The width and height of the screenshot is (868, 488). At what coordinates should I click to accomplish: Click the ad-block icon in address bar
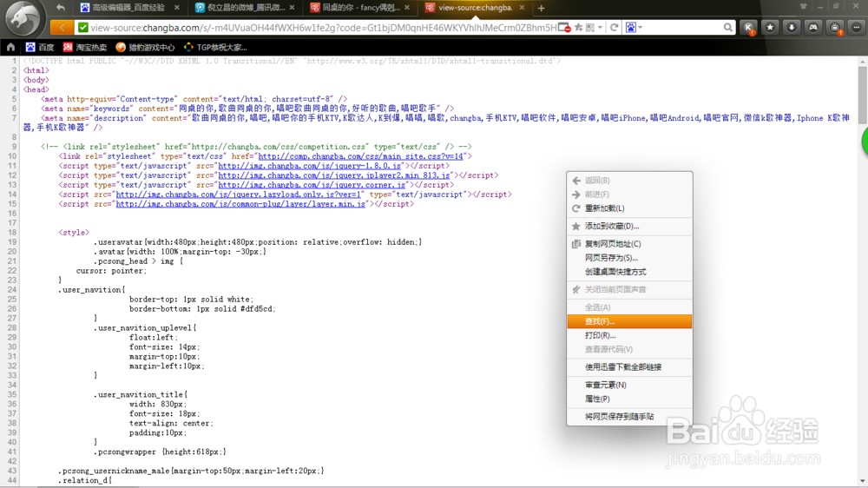[564, 27]
